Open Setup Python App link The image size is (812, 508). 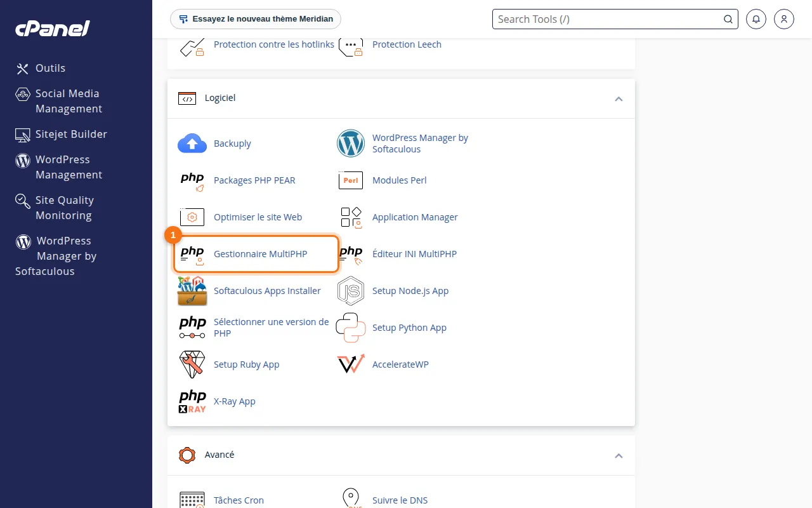[x=409, y=328]
